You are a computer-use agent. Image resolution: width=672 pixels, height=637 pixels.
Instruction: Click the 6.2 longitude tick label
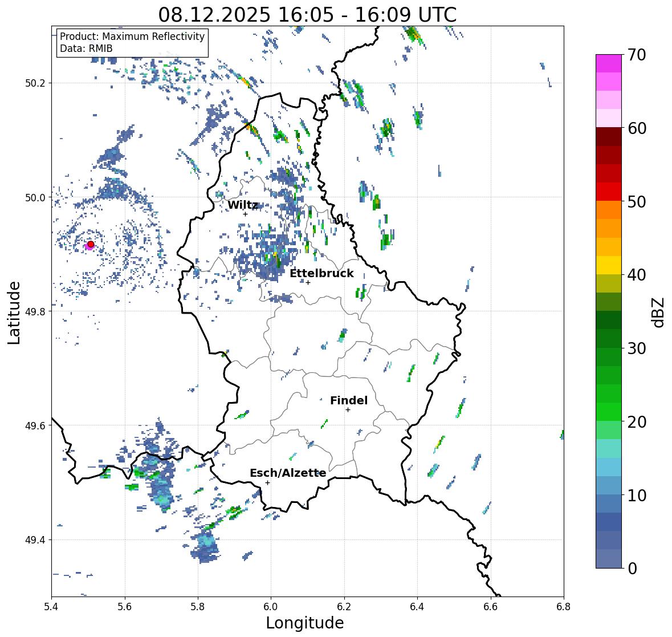click(x=344, y=607)
